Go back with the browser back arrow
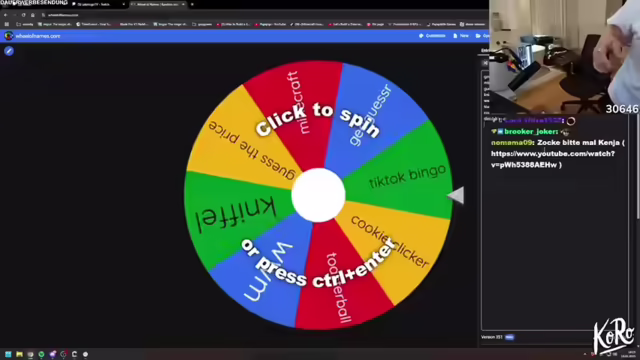The image size is (640, 360). (5, 15)
